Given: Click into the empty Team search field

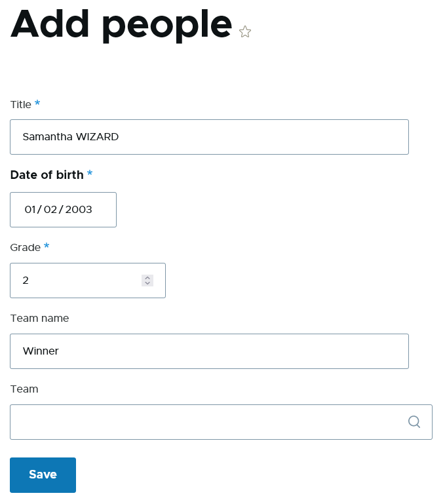Looking at the screenshot, I should click(203, 421).
